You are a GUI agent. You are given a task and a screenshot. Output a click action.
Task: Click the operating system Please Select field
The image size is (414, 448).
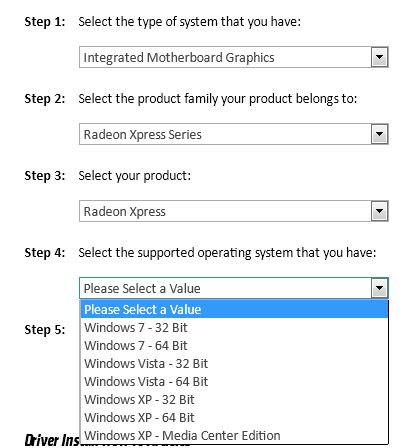click(234, 288)
